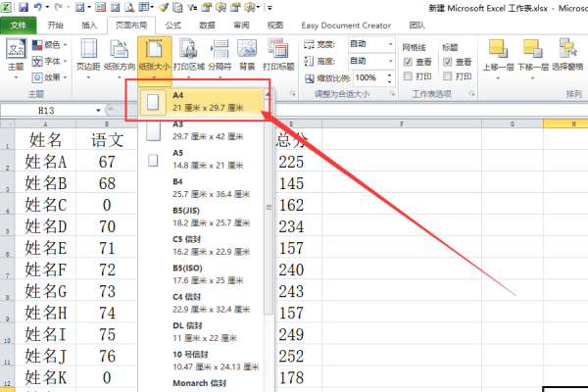Expand the 宽度 width dropdown
This screenshot has height=392, width=588.
(387, 44)
